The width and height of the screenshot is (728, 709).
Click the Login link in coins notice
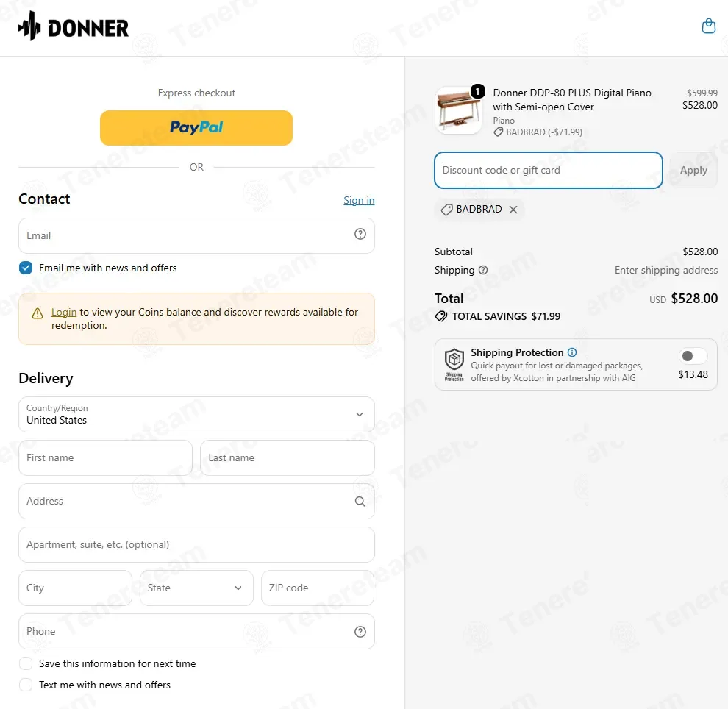coord(64,312)
